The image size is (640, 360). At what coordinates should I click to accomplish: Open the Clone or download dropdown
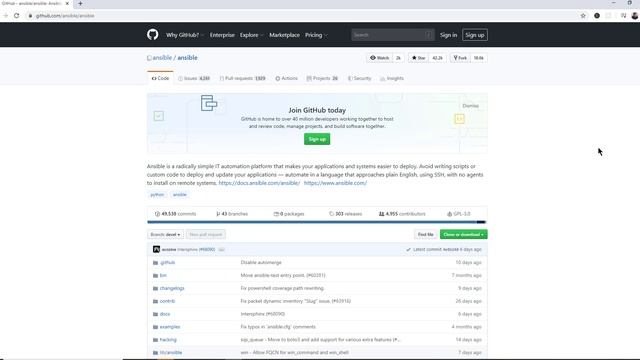[463, 234]
